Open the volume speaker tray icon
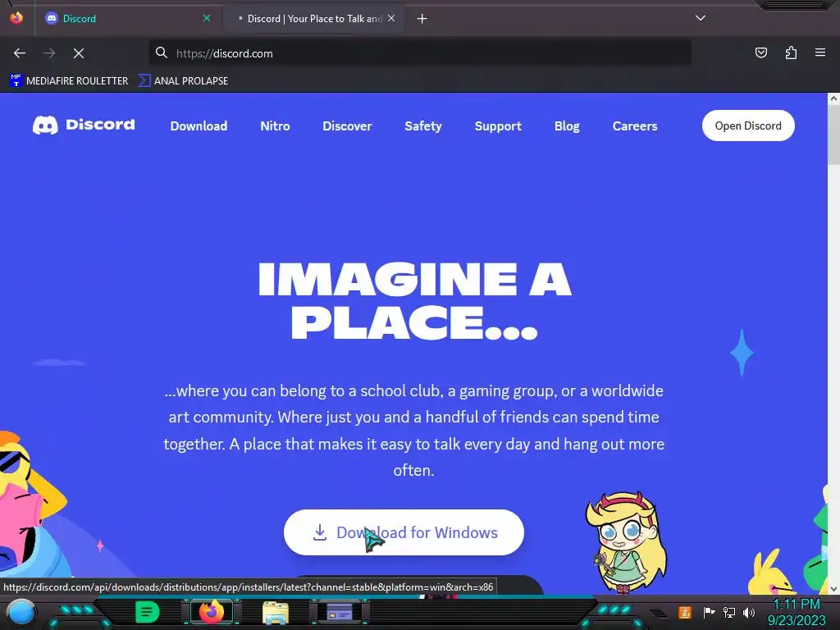Viewport: 840px width, 630px height. [749, 612]
